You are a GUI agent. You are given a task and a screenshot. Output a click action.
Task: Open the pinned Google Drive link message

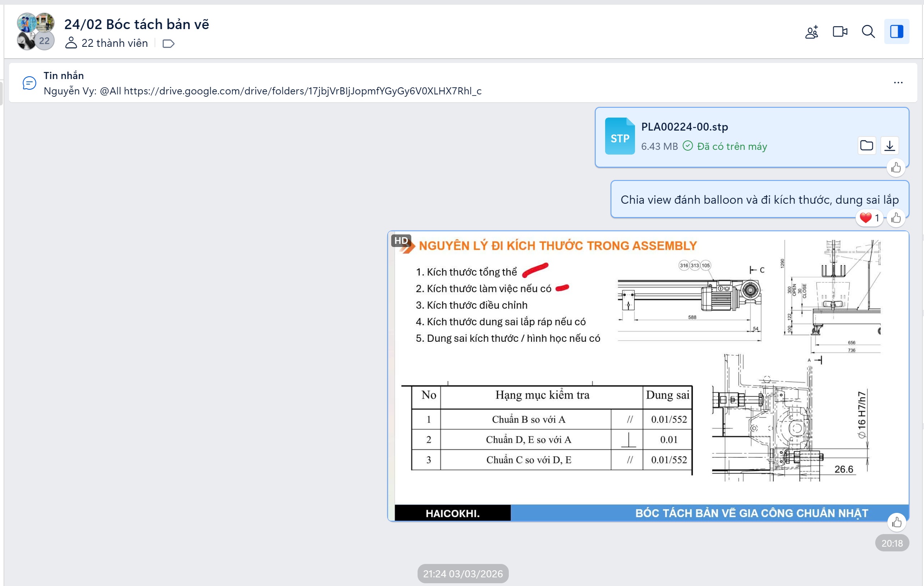(x=263, y=91)
